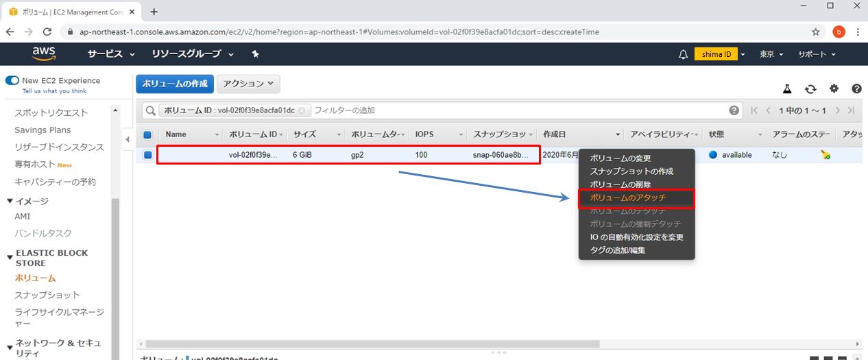
Task: Open a new browser tab
Action: click(x=154, y=11)
